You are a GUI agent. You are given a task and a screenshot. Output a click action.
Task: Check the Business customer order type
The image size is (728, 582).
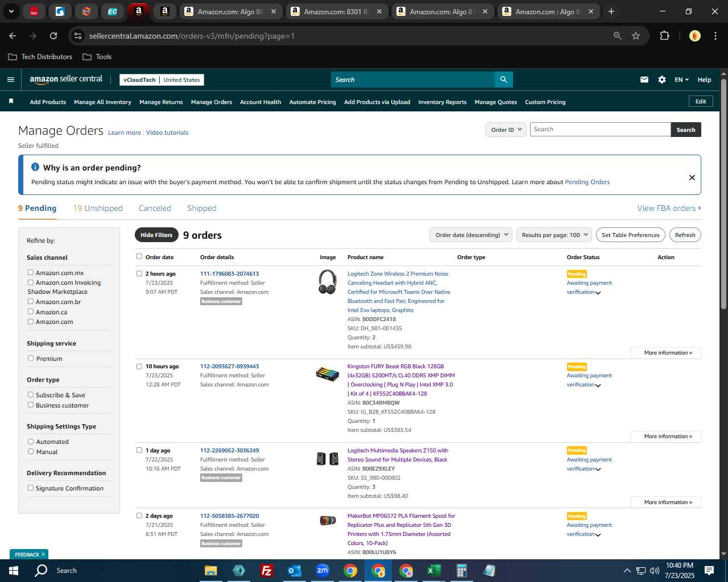(31, 405)
